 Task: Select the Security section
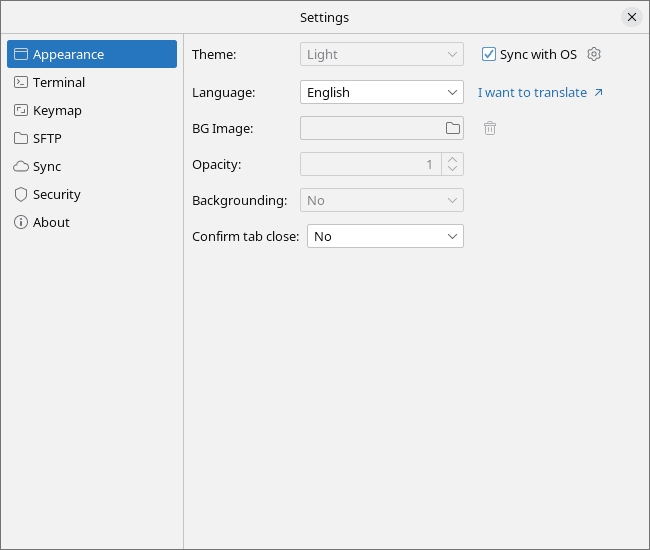tap(92, 194)
